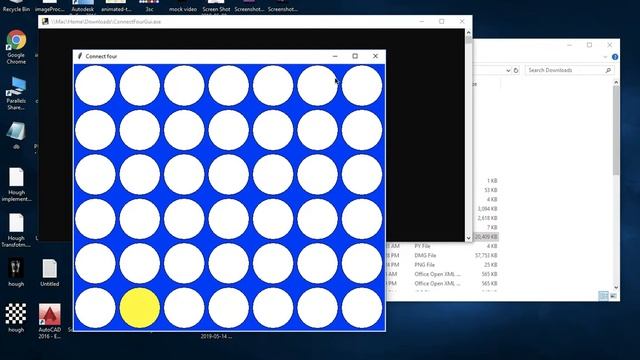Click the top-right cell of the Connect four board
The image size is (640, 360).
coord(362,86)
